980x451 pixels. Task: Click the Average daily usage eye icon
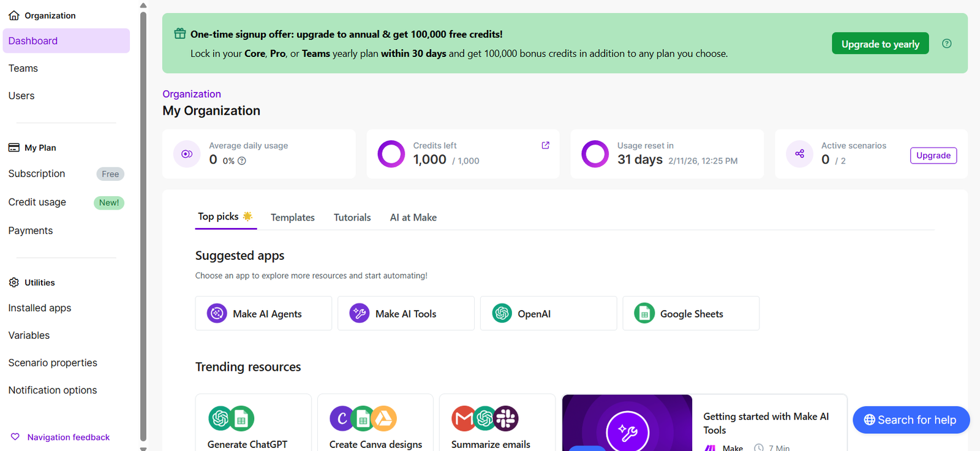click(x=187, y=154)
